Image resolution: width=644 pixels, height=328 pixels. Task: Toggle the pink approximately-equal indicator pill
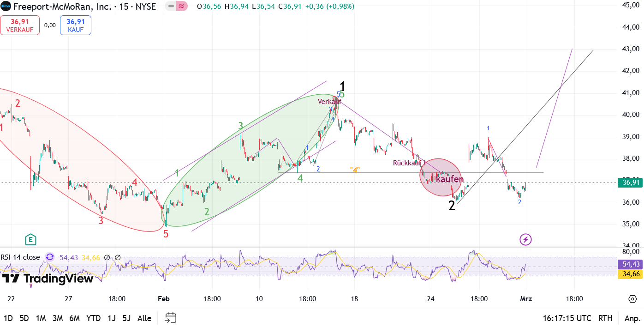(x=182, y=6)
